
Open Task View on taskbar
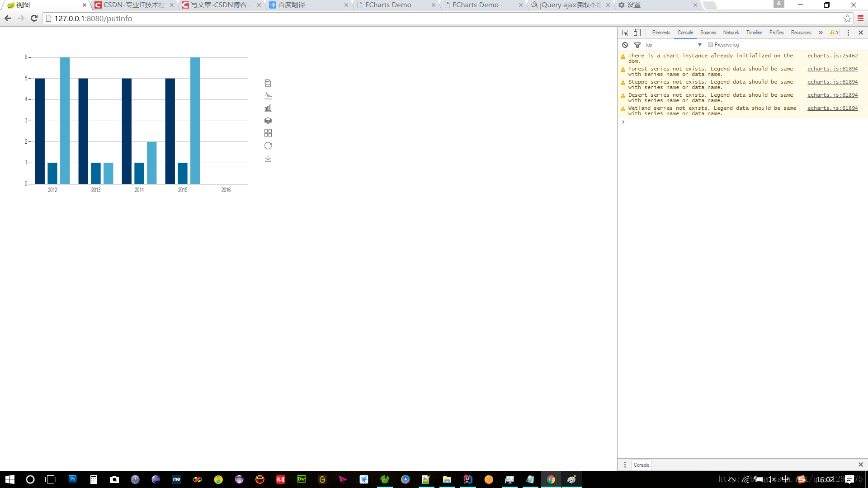tap(51, 479)
